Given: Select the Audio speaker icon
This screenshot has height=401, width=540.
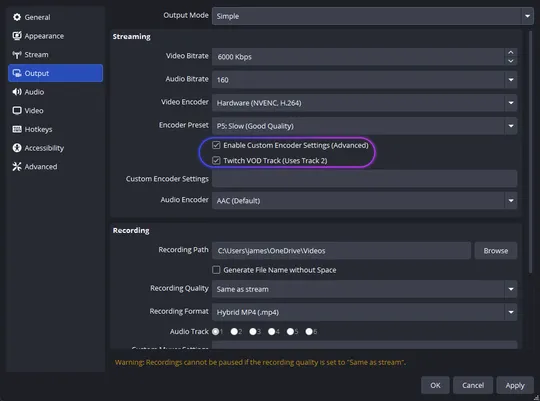Looking at the screenshot, I should [x=17, y=92].
